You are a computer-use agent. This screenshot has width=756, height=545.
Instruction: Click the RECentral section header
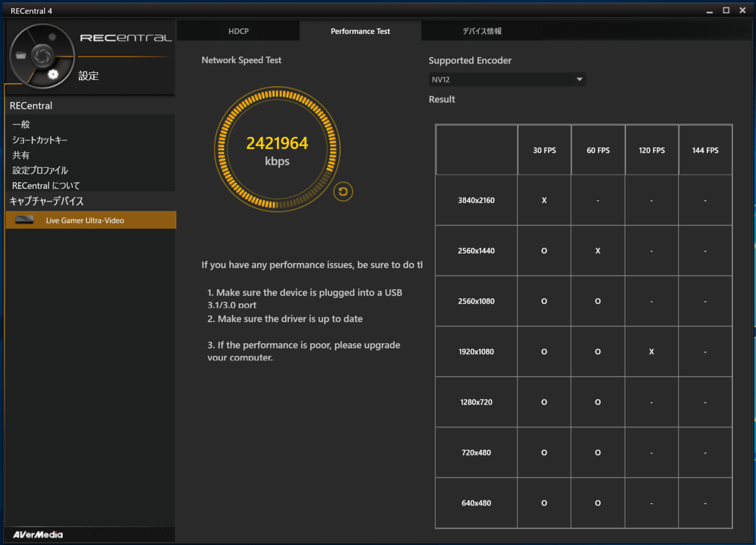[x=31, y=105]
